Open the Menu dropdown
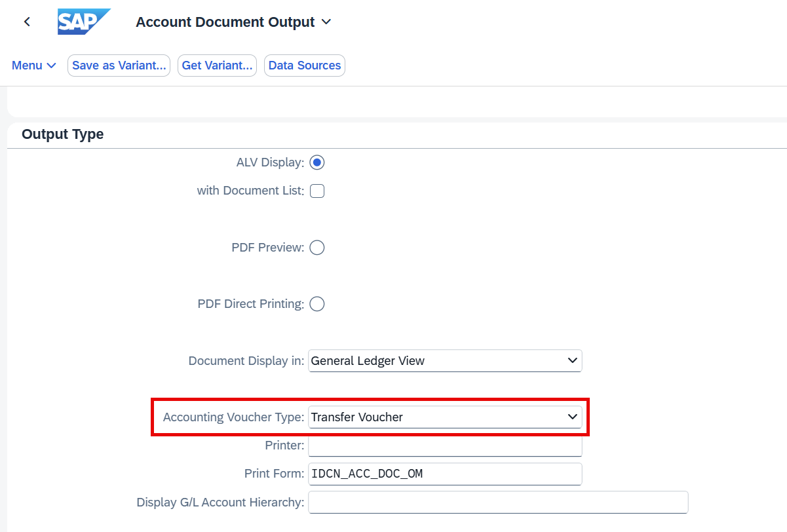The width and height of the screenshot is (787, 532). point(34,66)
